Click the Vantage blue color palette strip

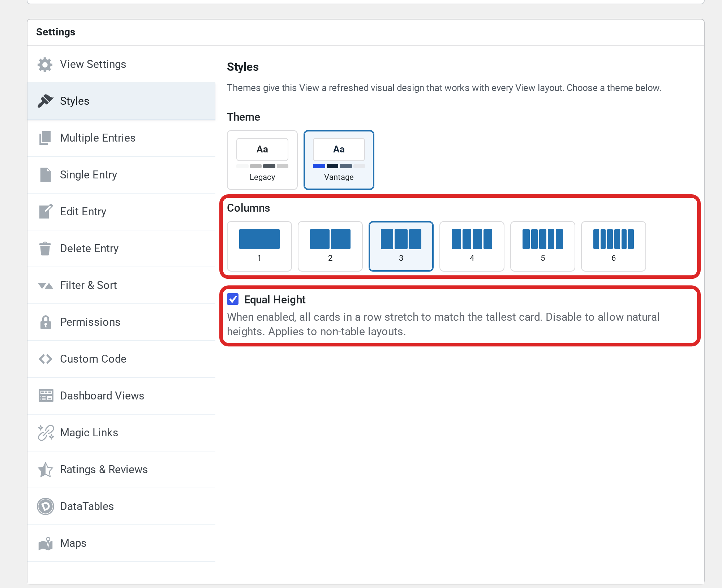click(x=339, y=166)
